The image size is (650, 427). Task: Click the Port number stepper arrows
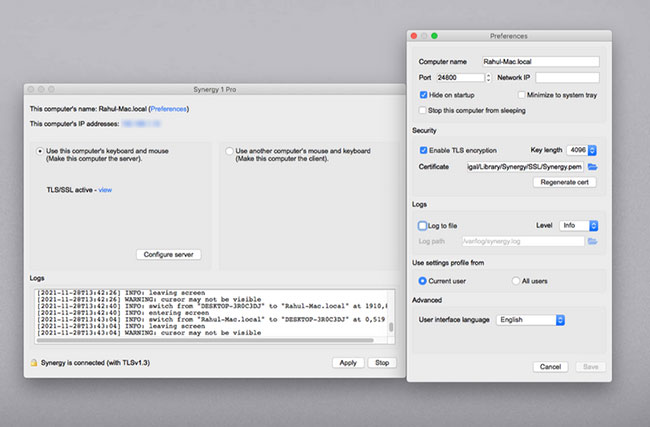488,77
